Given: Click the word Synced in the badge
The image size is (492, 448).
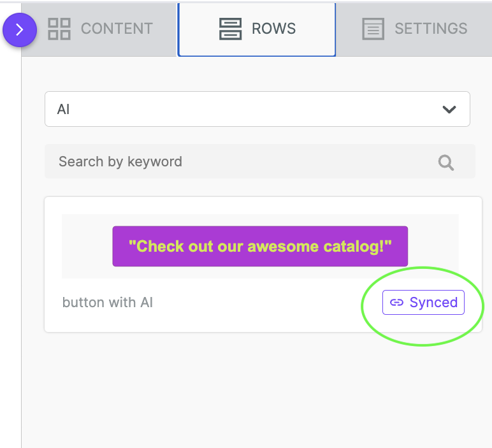Looking at the screenshot, I should (x=433, y=303).
